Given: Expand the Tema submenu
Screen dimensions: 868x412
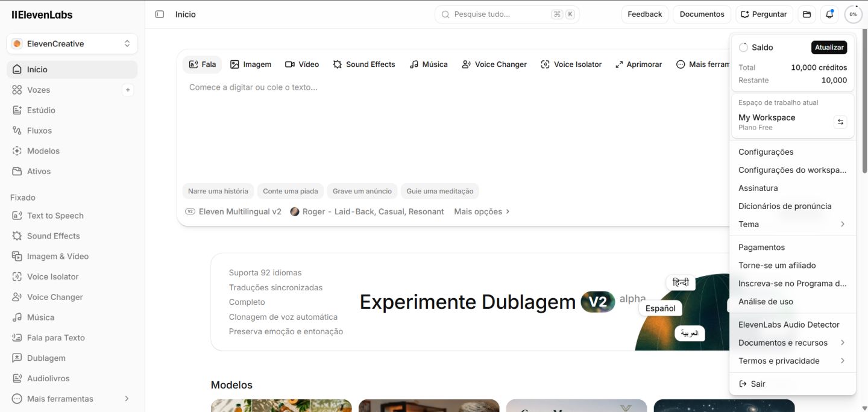Looking at the screenshot, I should point(792,224).
